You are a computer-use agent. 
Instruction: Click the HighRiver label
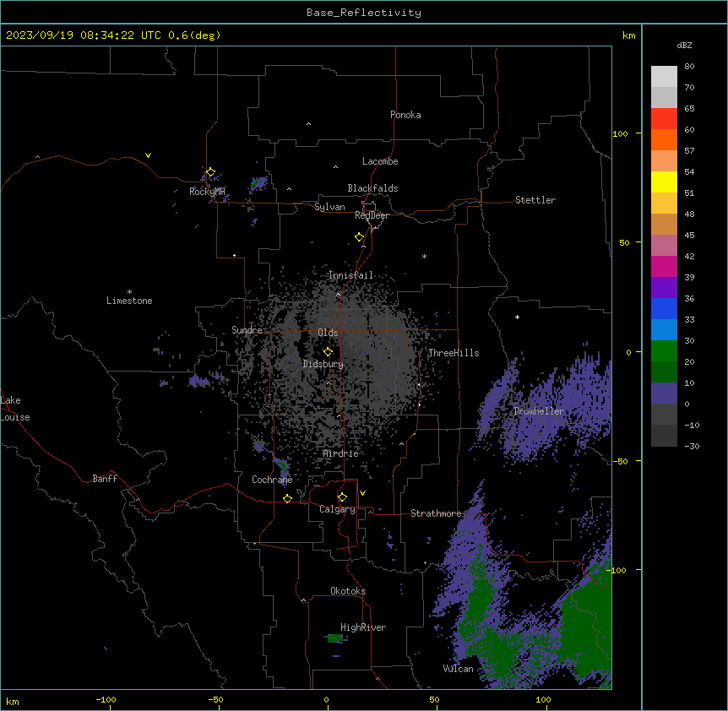pos(363,627)
